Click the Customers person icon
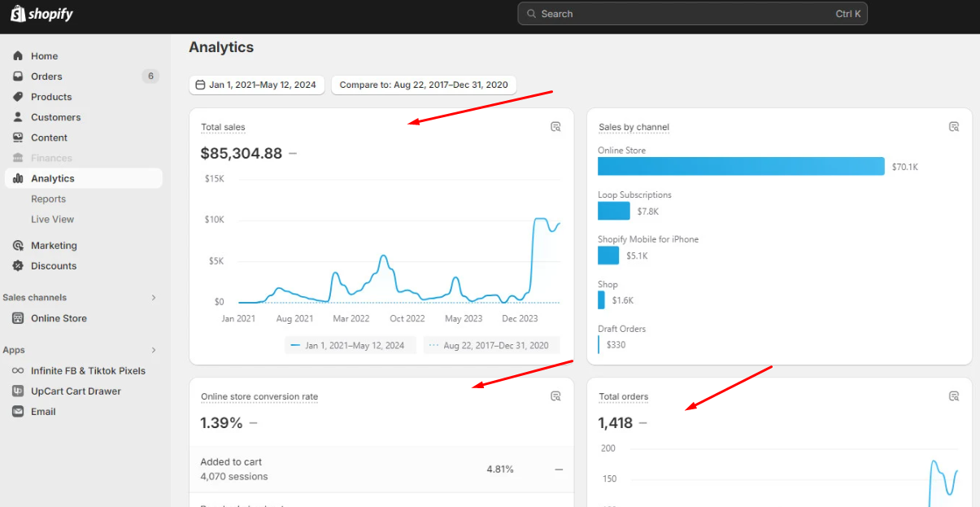980x507 pixels. 18,117
